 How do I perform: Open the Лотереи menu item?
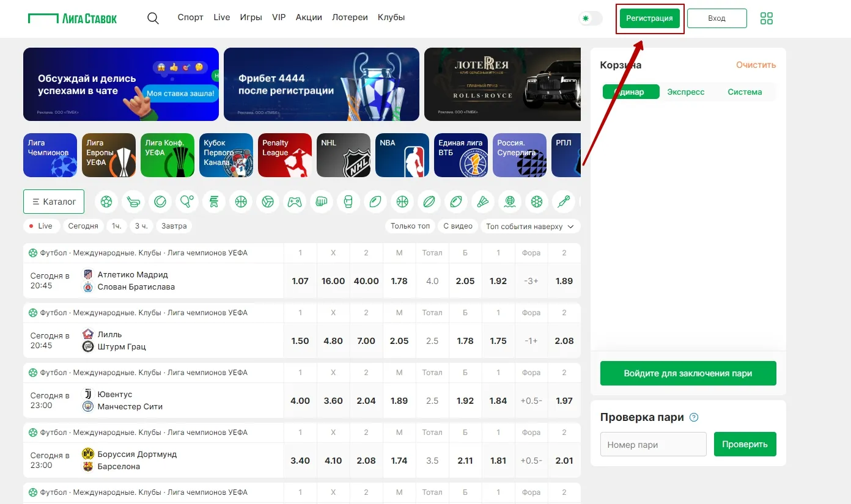[350, 17]
